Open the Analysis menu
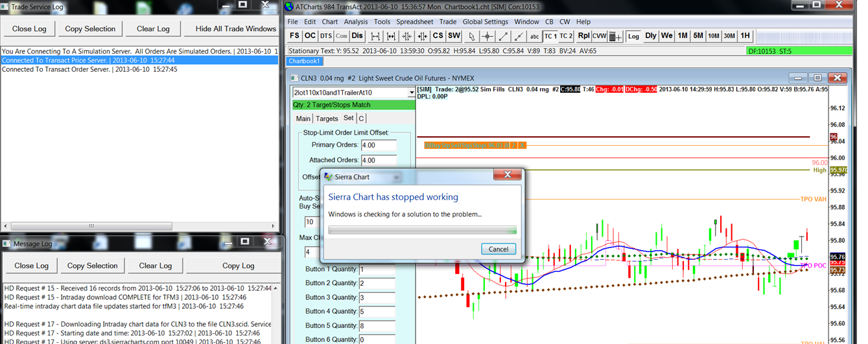 click(x=356, y=21)
